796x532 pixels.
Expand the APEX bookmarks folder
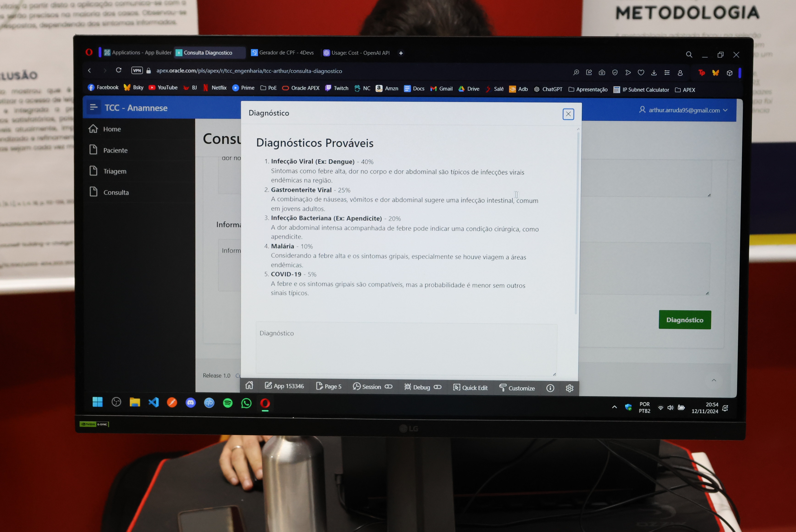pos(685,90)
